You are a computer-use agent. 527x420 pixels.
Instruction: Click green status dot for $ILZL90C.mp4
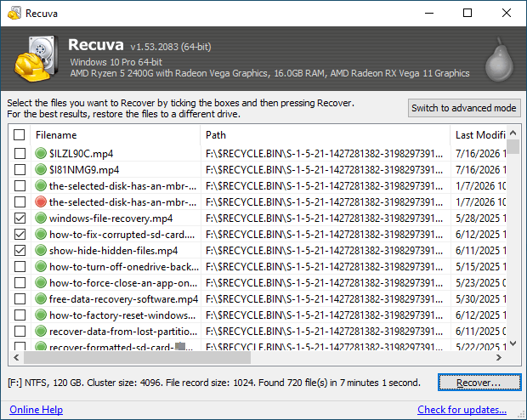(x=41, y=153)
